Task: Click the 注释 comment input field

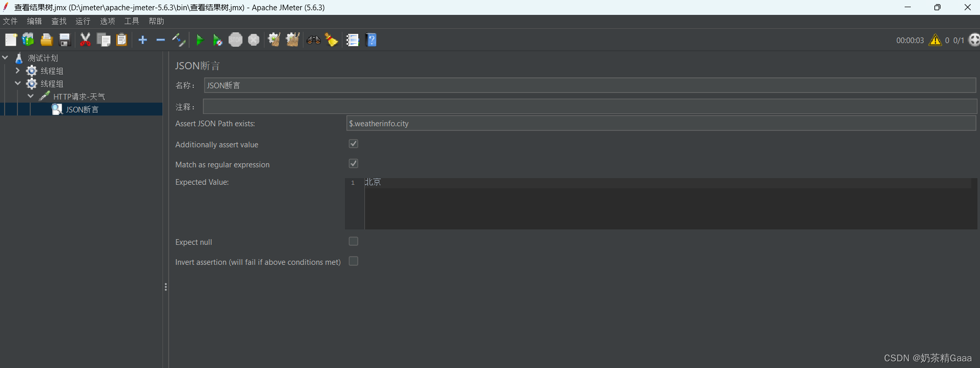Action: pyautogui.click(x=590, y=106)
